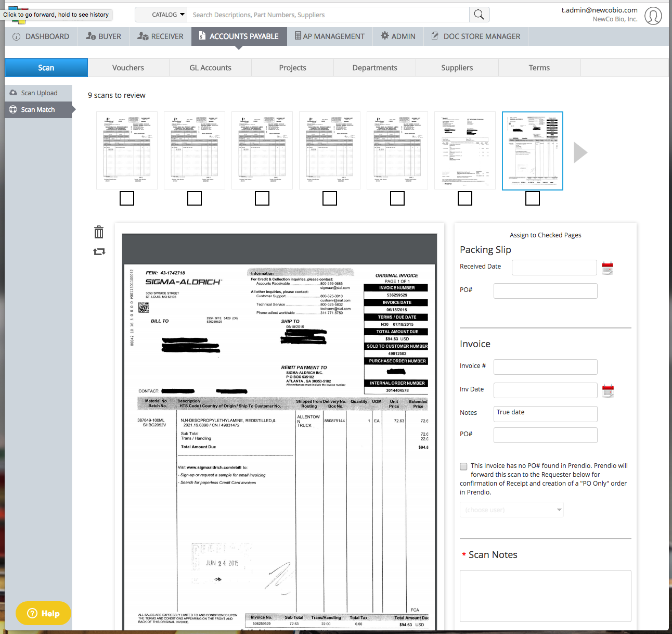The height and width of the screenshot is (634, 672).
Task: Open AP Management
Action: (330, 36)
